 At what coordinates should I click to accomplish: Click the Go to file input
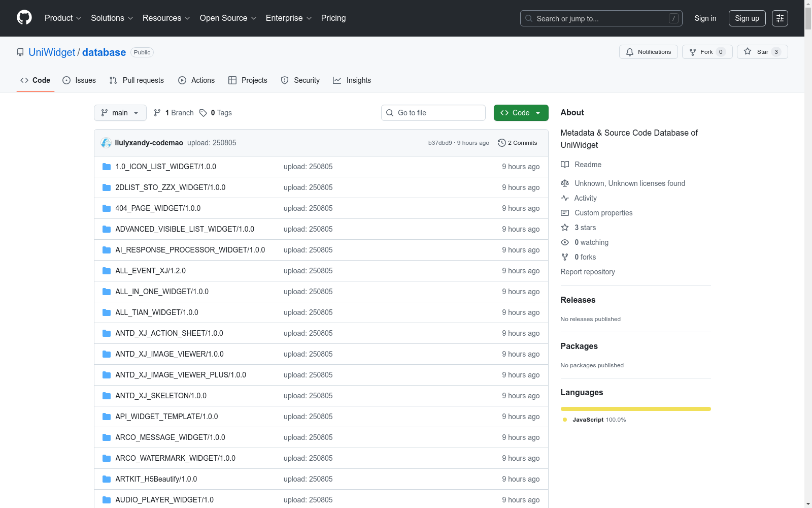[x=433, y=113]
